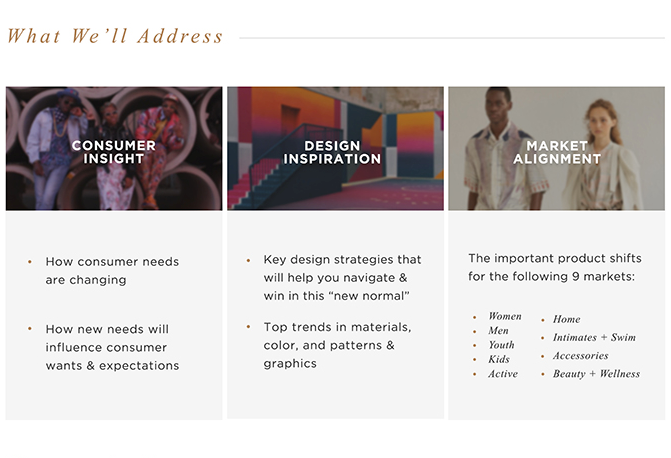
Task: Click the Men market item
Action: (x=498, y=331)
